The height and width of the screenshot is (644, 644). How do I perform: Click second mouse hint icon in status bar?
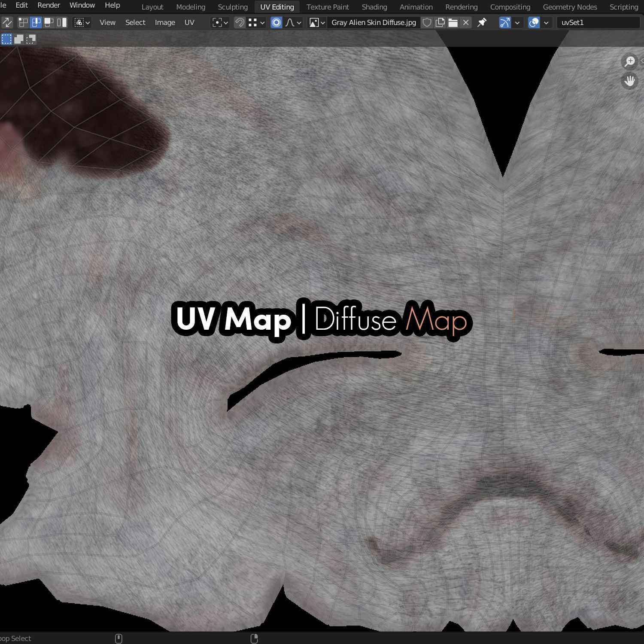[254, 638]
